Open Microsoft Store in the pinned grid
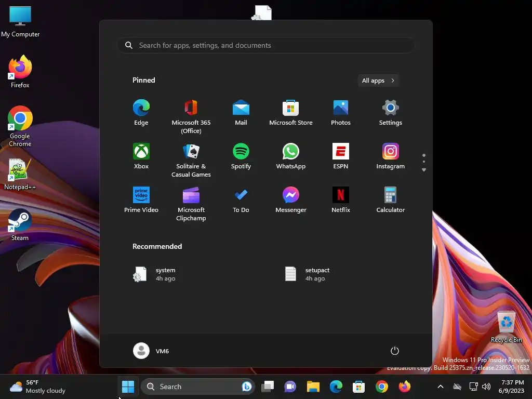The width and height of the screenshot is (532, 399). tap(291, 113)
